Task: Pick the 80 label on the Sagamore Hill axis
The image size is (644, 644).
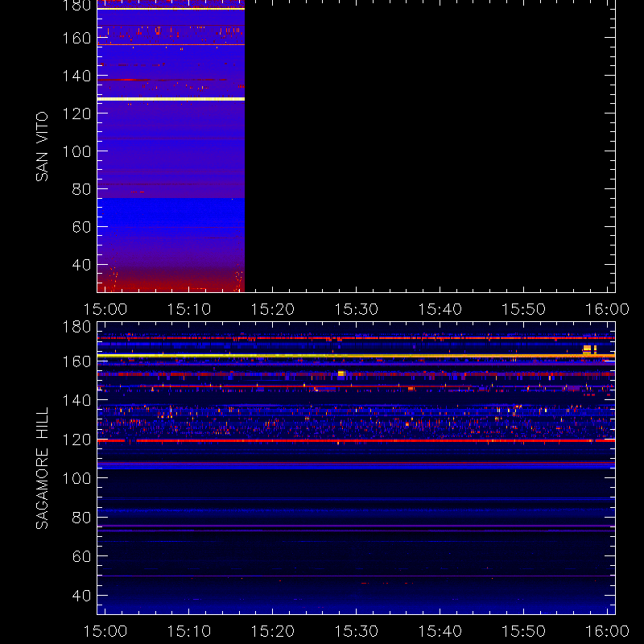Action: [x=81, y=518]
